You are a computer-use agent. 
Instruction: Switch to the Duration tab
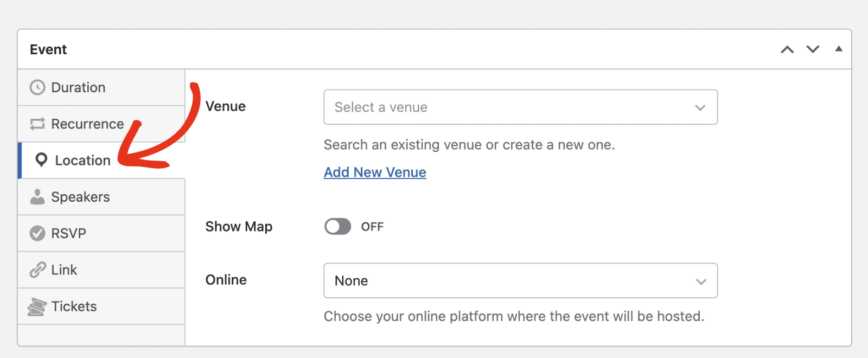101,87
